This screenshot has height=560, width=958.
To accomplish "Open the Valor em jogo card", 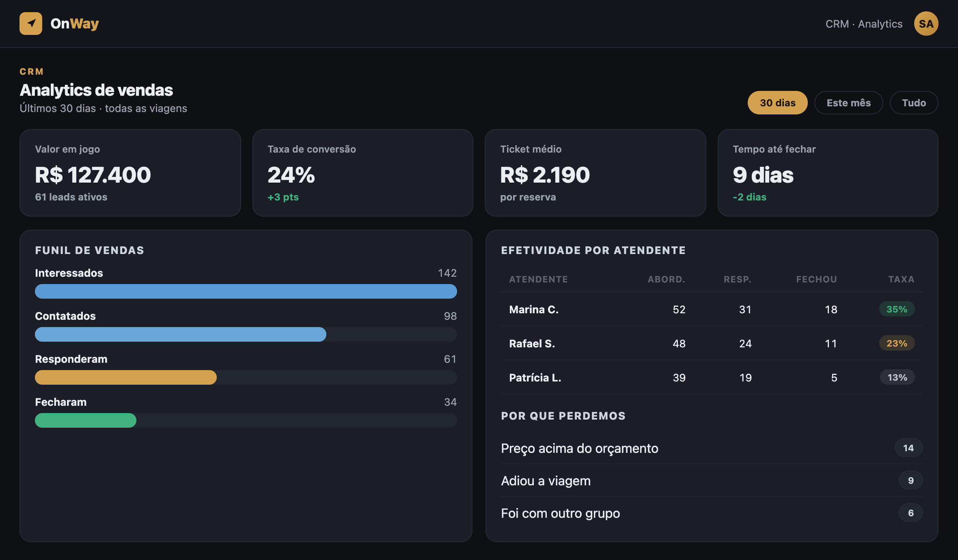I will point(130,173).
